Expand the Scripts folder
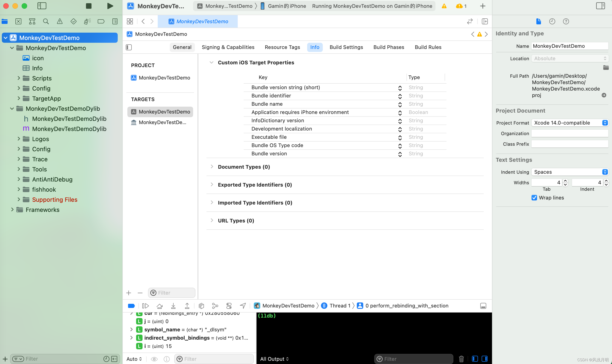612x364 pixels. tap(19, 78)
